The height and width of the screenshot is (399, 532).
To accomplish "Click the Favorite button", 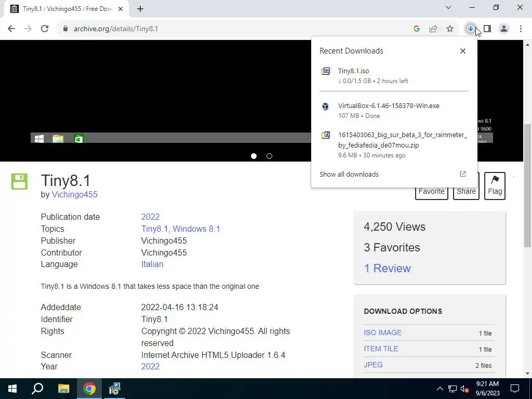I will [x=431, y=191].
